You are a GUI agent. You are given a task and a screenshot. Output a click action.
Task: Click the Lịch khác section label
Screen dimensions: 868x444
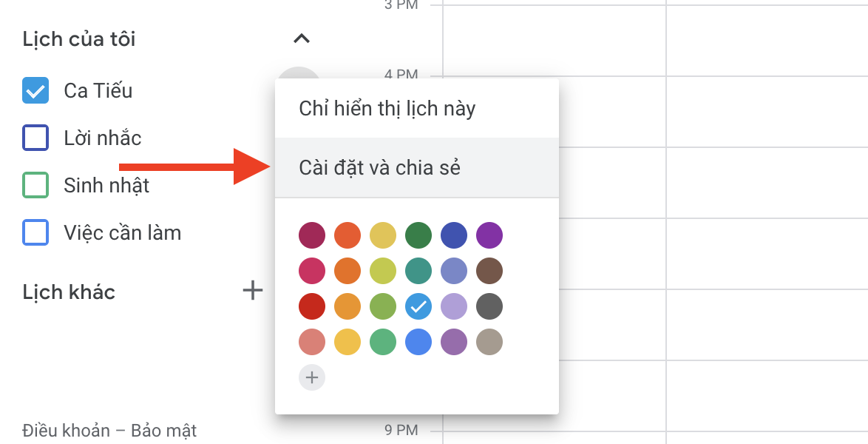69,292
